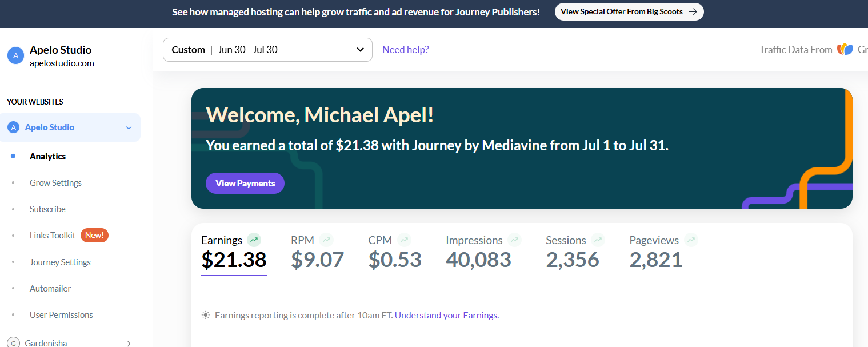Click the View Payments button
868x347 pixels.
point(245,183)
